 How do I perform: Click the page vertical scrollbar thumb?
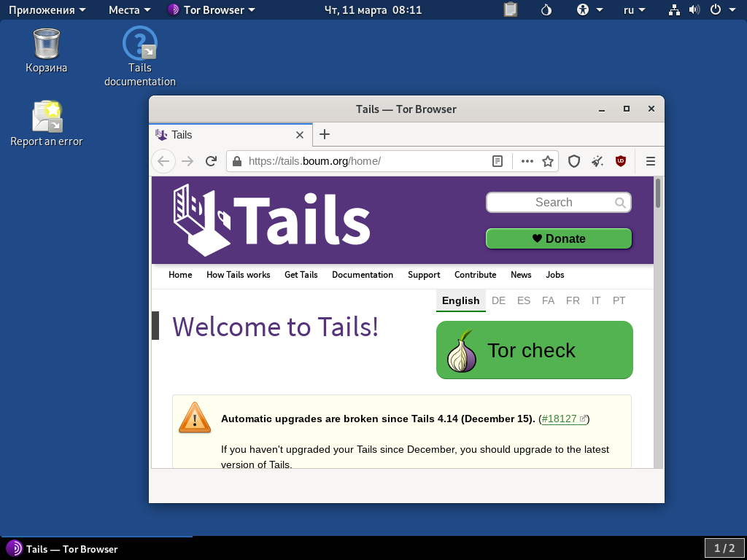pyautogui.click(x=658, y=192)
